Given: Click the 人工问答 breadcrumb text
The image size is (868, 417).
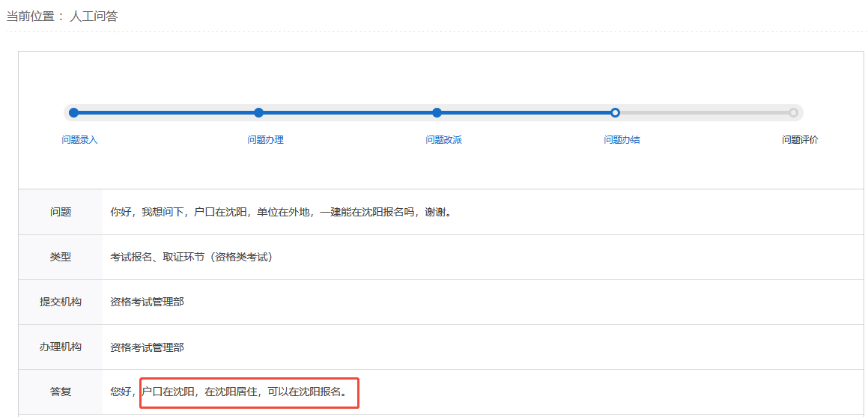Looking at the screenshot, I should [94, 16].
